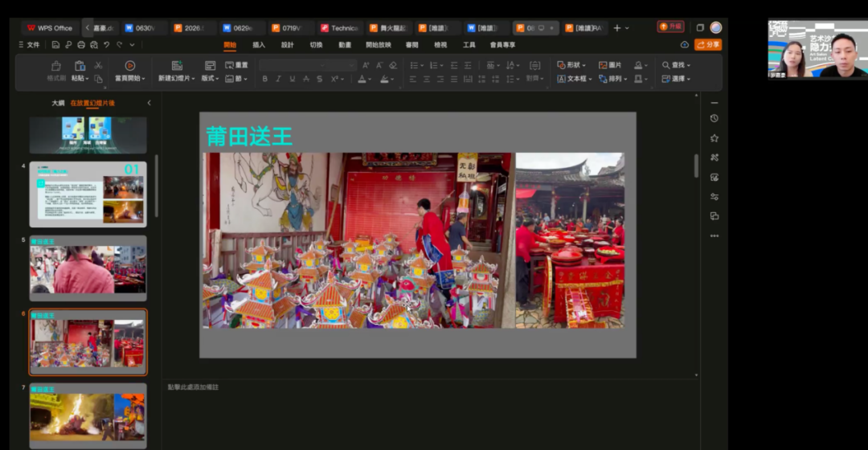
Task: Switch to the 0719V document tab
Action: (291, 27)
